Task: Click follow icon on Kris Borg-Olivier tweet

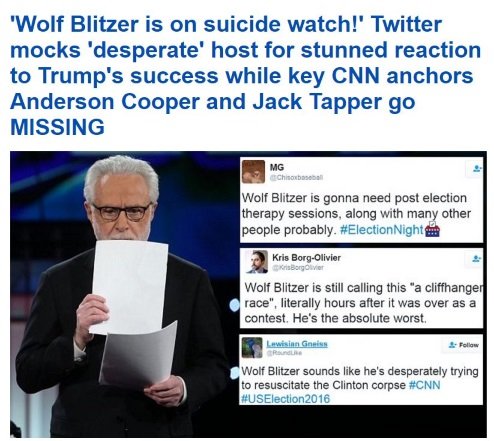Action: (477, 258)
